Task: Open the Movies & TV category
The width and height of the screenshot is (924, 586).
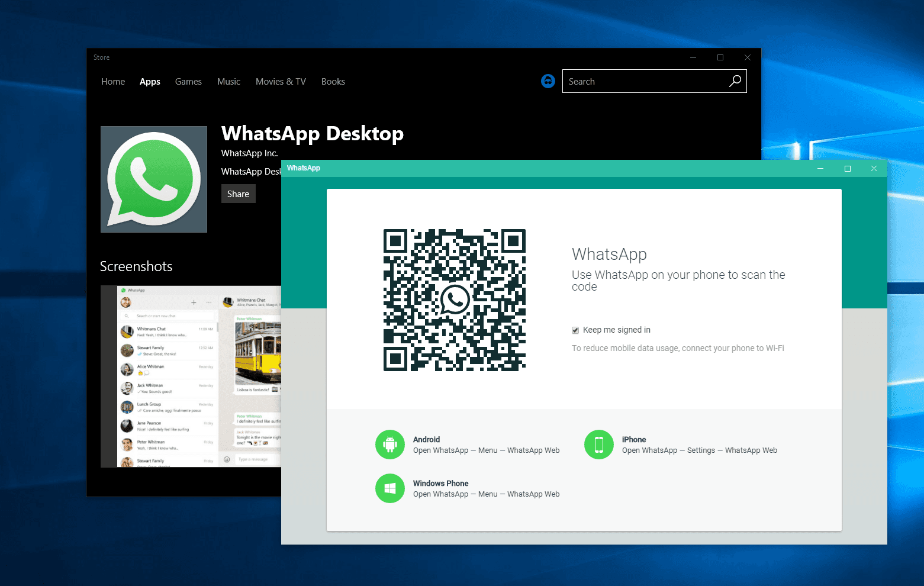Action: click(280, 81)
